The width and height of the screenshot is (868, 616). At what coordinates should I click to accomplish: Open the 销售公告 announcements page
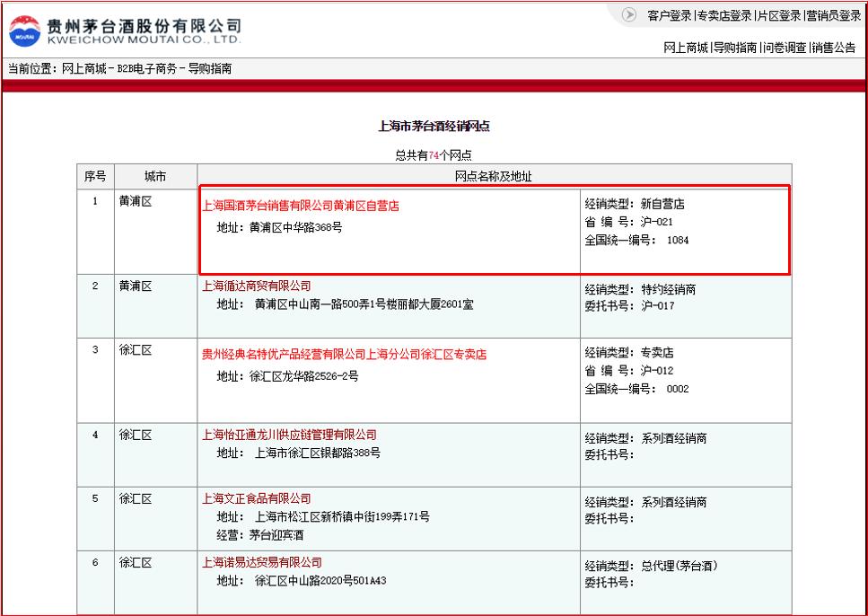(x=835, y=47)
